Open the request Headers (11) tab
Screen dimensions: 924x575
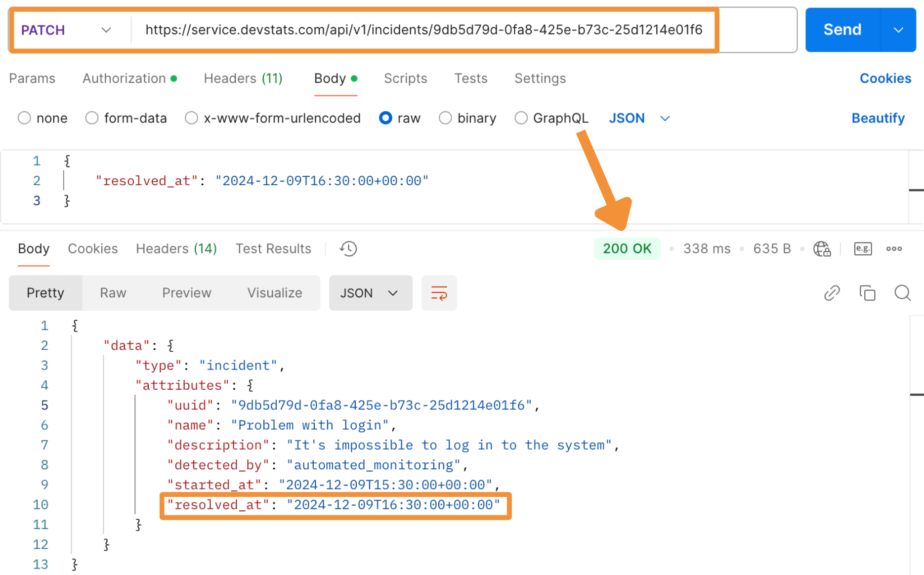click(243, 79)
